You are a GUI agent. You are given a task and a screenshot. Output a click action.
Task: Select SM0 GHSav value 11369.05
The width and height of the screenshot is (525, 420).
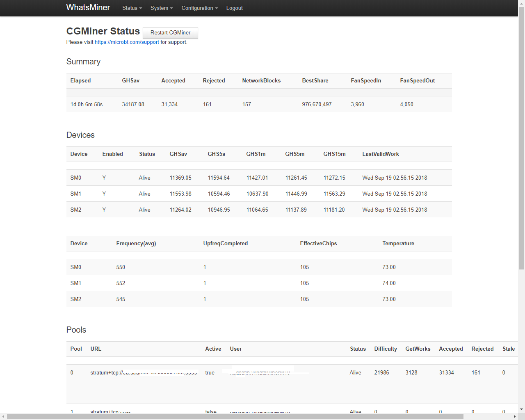click(x=180, y=178)
